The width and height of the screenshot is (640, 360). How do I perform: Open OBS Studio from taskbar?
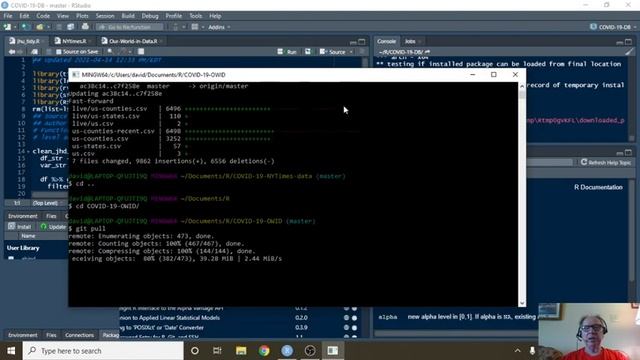click(310, 351)
